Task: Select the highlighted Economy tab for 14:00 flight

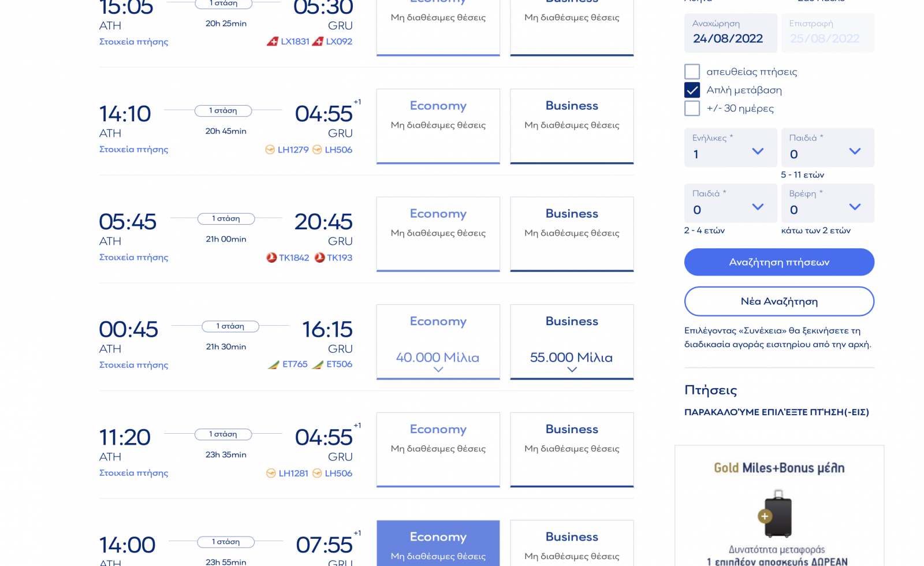Action: tap(438, 543)
